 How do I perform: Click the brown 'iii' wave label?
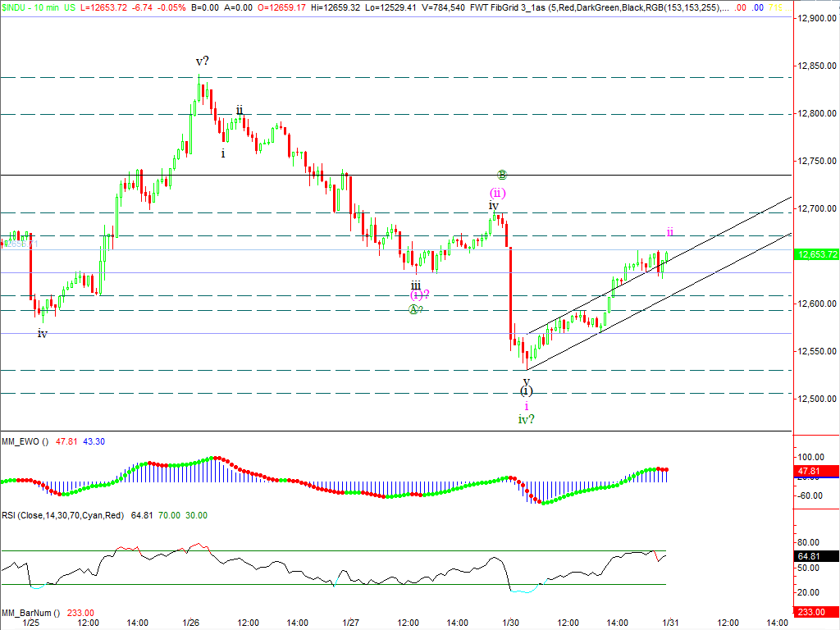pos(416,283)
